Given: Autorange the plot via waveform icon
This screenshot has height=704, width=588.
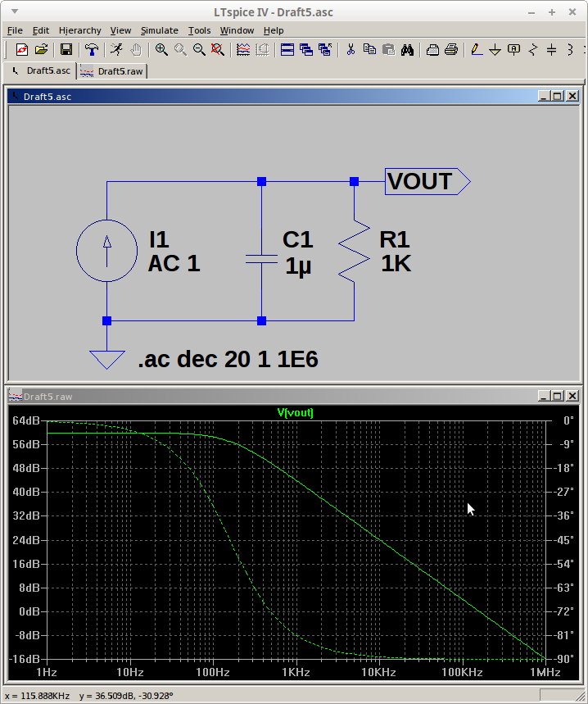Looking at the screenshot, I should click(x=243, y=49).
